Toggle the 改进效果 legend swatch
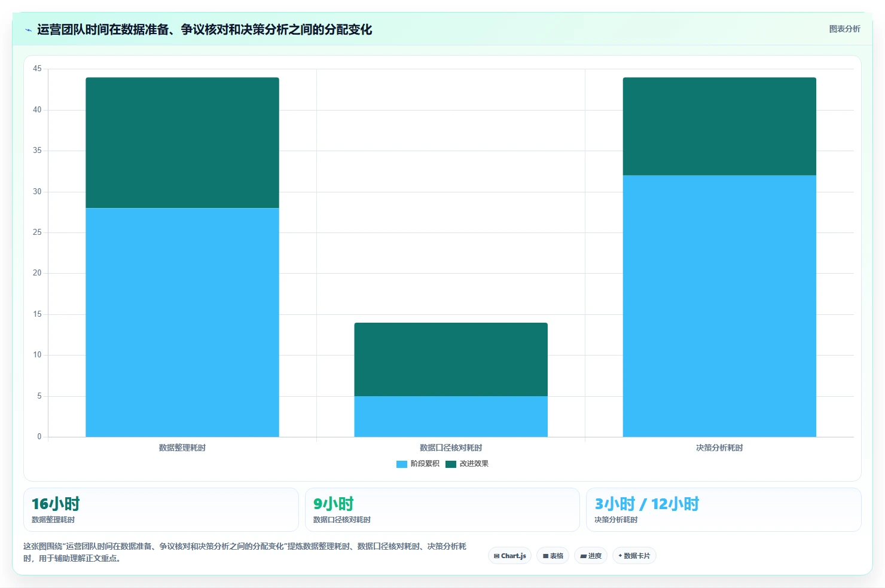 451,464
